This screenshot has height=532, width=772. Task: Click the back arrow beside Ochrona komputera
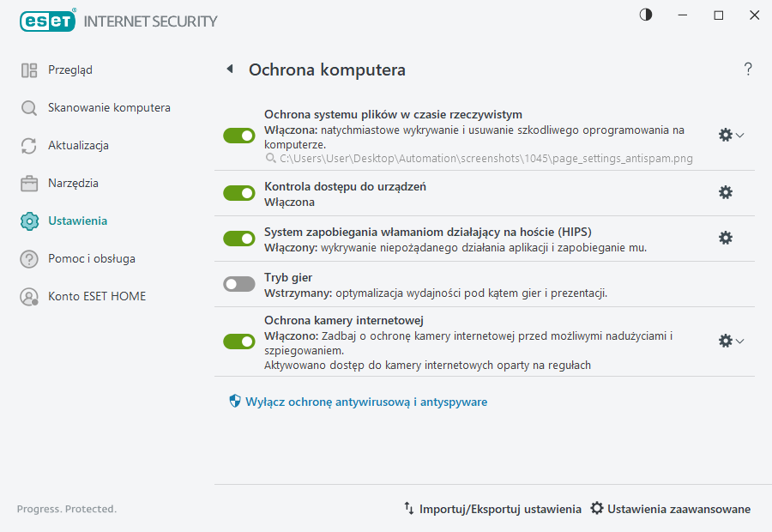[x=229, y=70]
